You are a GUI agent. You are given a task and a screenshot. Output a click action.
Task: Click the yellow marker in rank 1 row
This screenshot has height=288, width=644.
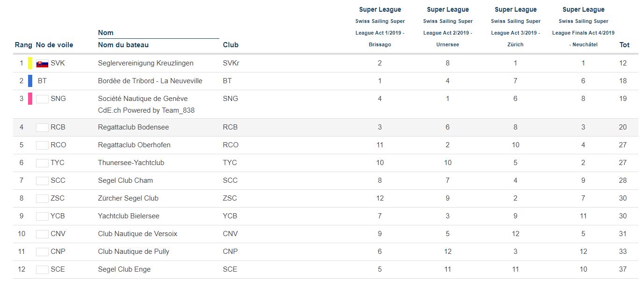[30, 63]
